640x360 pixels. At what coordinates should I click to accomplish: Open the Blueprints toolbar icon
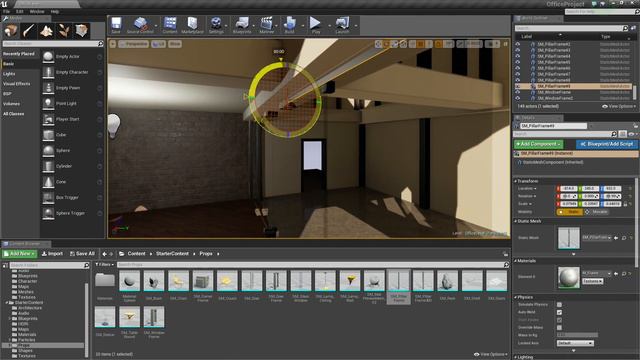242,24
